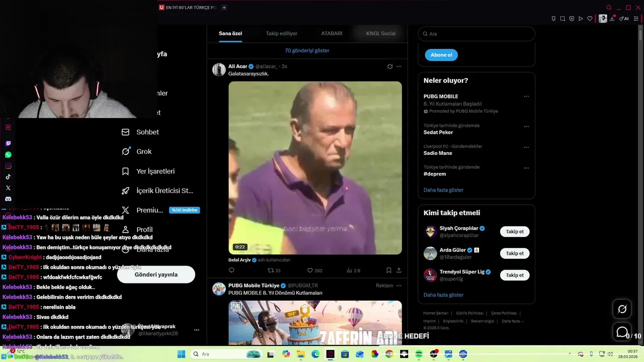Like Ali Acar's post
Viewport: 644px width, 362px height.
pyautogui.click(x=314, y=270)
